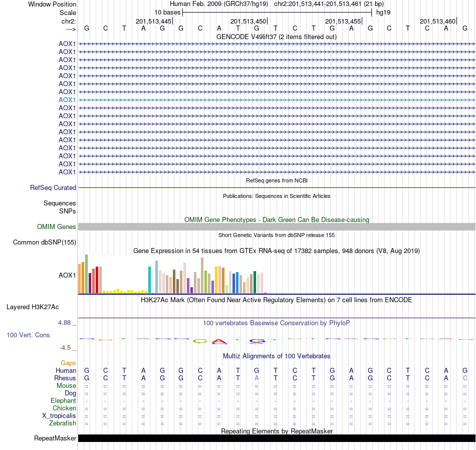Select the light-blue highlighted AOX1 transcript label
The width and height of the screenshot is (476, 450).
point(67,100)
